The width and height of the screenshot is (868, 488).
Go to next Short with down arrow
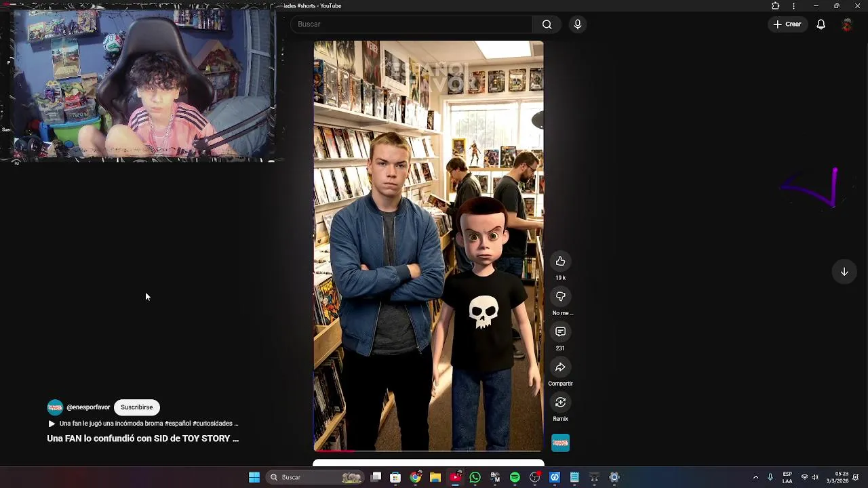[x=844, y=272]
